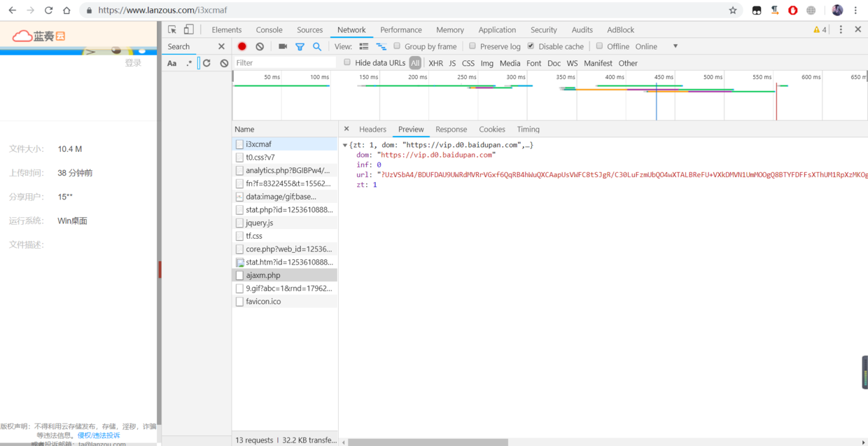Switch to the AdBlock tab
Image resolution: width=868 pixels, height=446 pixels.
coord(620,29)
